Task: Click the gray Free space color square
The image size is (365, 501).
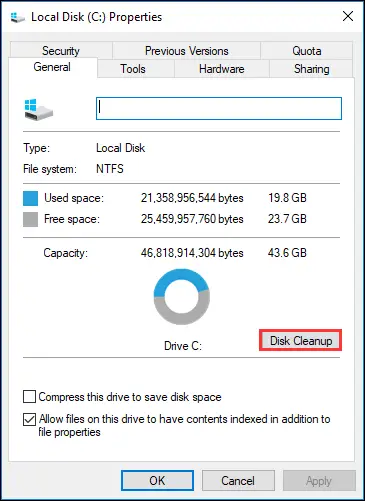Action: click(30, 219)
